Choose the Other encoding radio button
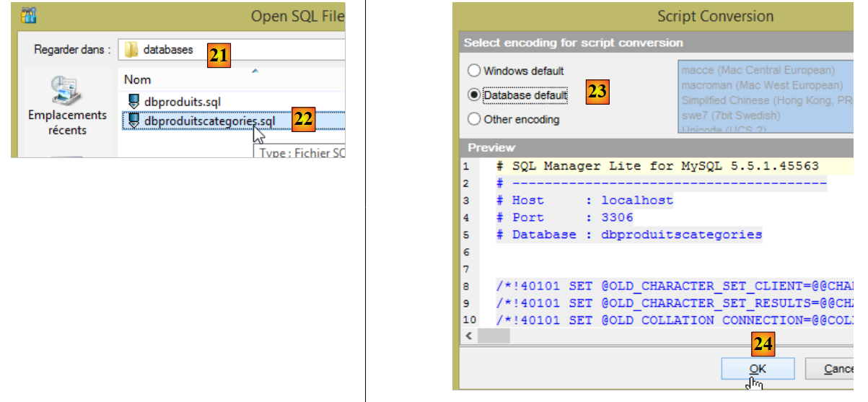868x402 pixels. pos(474,119)
